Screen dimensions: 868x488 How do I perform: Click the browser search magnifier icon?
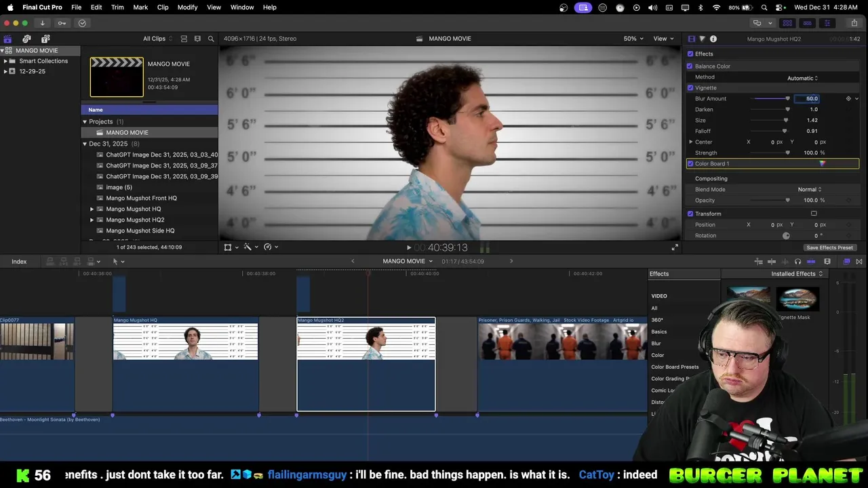pos(211,39)
